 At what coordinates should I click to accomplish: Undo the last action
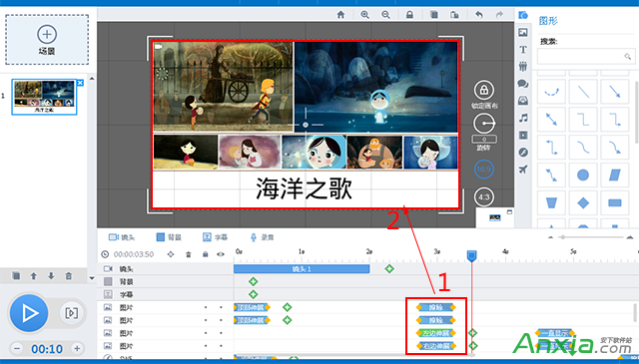click(x=479, y=15)
